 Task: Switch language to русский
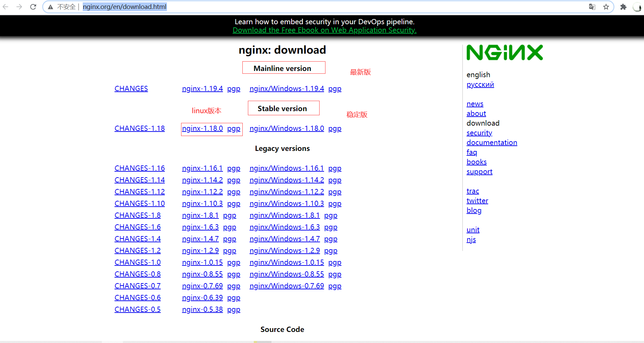(x=480, y=84)
